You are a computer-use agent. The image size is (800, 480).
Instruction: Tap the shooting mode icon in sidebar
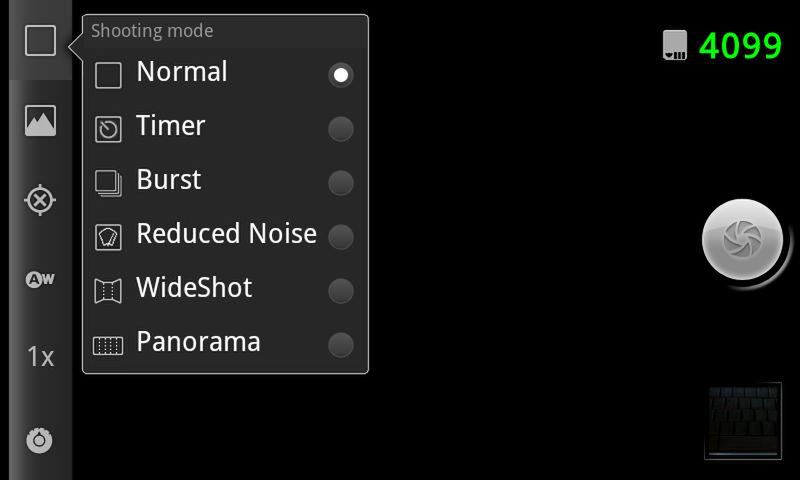(x=40, y=41)
